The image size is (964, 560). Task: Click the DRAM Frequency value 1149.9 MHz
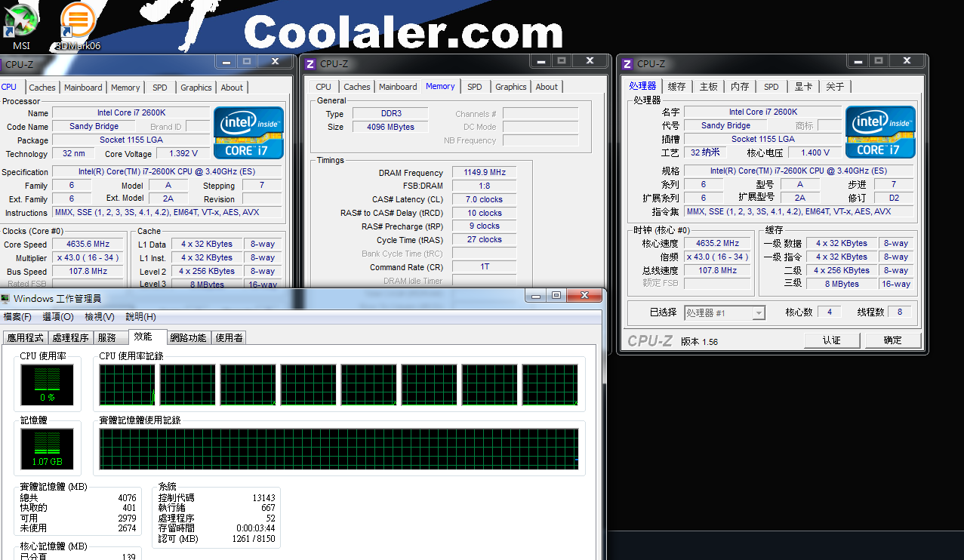(x=485, y=173)
